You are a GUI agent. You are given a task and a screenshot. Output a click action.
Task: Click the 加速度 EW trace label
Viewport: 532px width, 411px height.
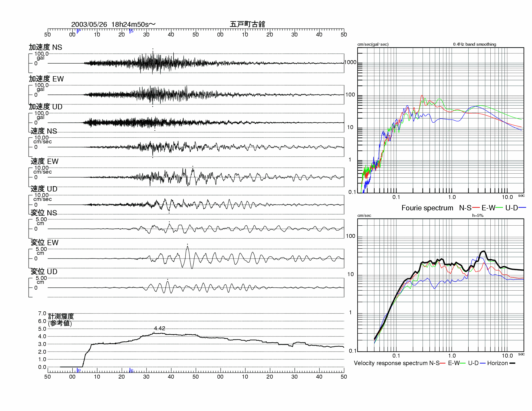click(46, 79)
